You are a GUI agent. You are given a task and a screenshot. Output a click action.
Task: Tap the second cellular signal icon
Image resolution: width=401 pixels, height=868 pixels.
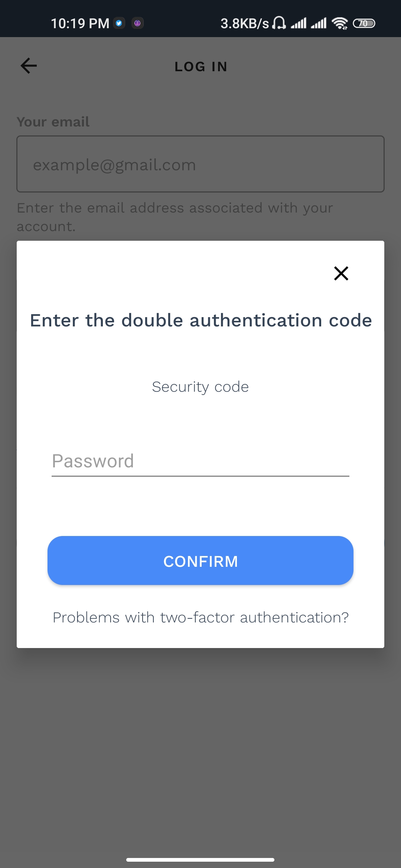(x=319, y=23)
